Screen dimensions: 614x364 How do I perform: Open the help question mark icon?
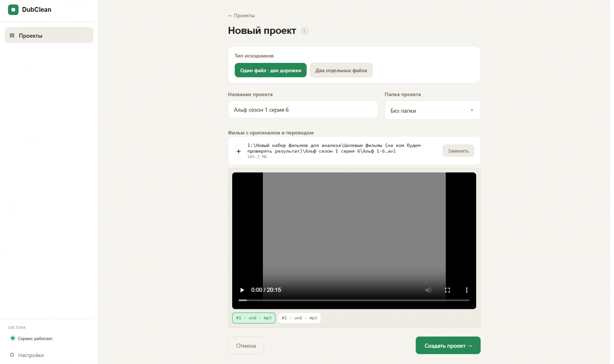coord(304,31)
